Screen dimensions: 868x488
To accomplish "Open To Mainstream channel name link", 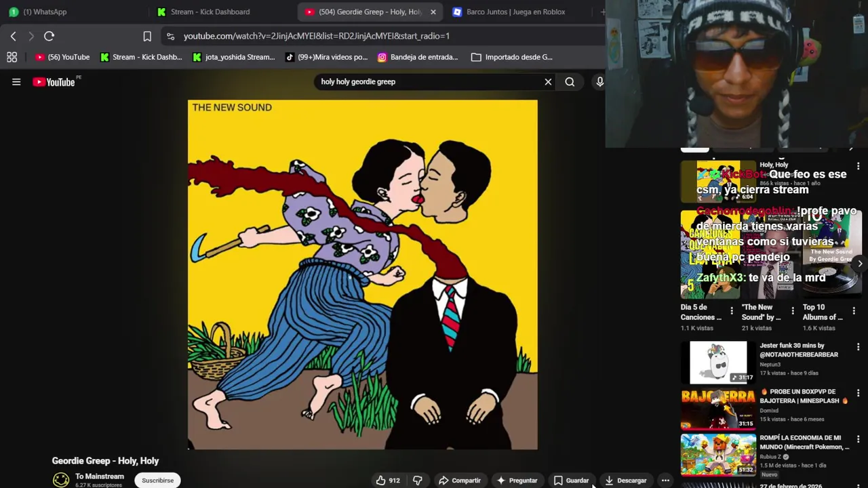I will pyautogui.click(x=100, y=476).
